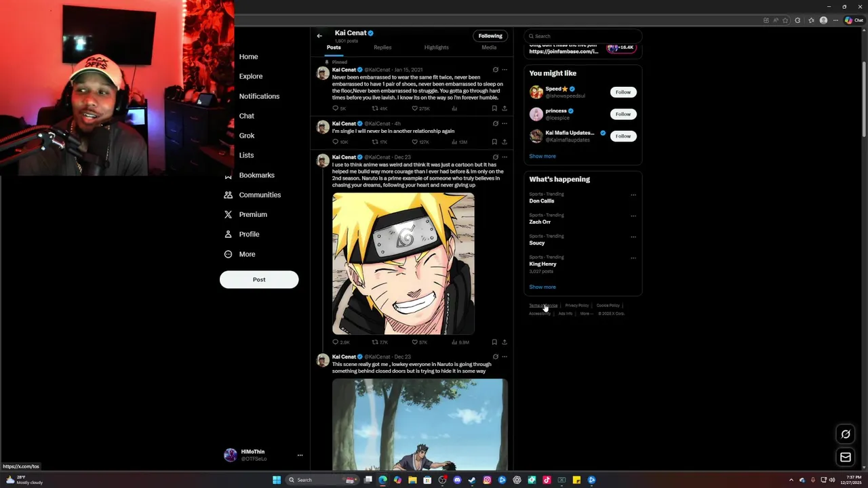Open more options on the 'This scene really got me' post

pyautogui.click(x=504, y=357)
